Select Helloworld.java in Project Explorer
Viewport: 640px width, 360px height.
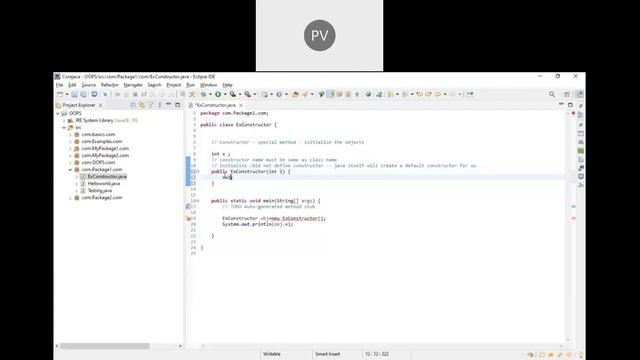(104, 184)
